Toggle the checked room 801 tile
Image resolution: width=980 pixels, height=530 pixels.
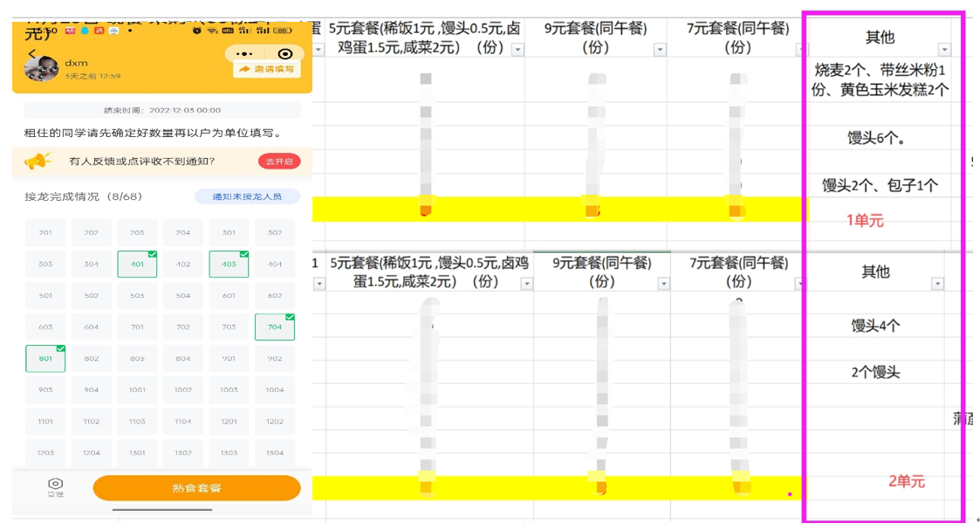click(45, 359)
